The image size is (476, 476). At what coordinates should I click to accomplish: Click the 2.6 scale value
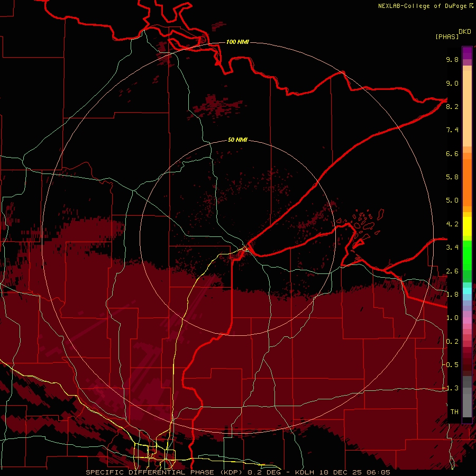pos(452,271)
